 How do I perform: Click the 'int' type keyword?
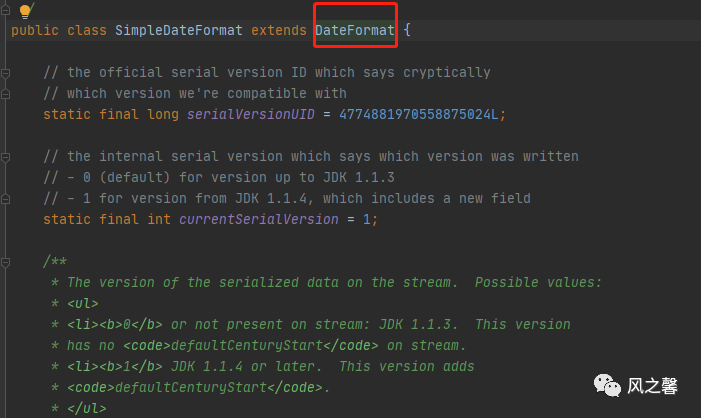click(x=159, y=220)
